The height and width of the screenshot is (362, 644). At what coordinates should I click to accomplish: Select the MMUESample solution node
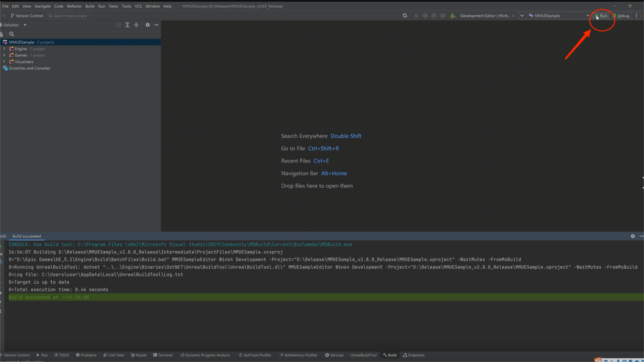80,42
